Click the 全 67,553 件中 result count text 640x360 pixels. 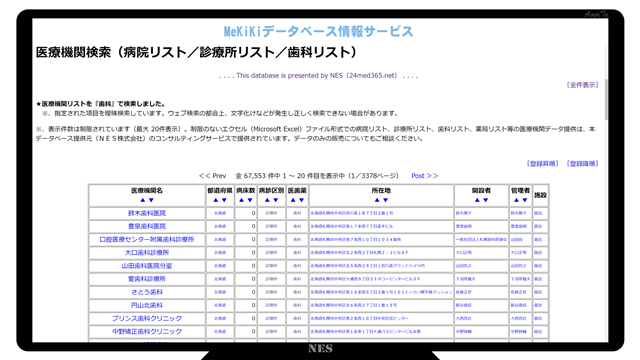pyautogui.click(x=317, y=176)
